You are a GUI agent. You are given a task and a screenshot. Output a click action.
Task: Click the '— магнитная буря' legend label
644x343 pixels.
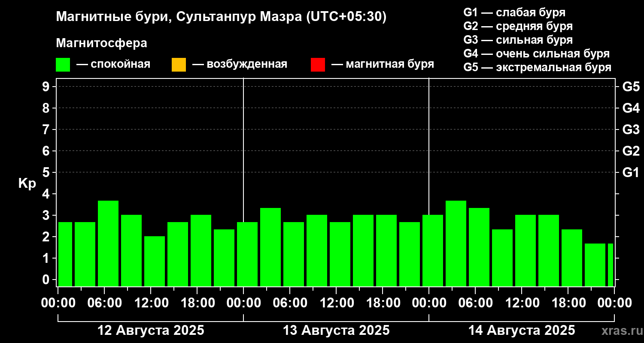[383, 64]
